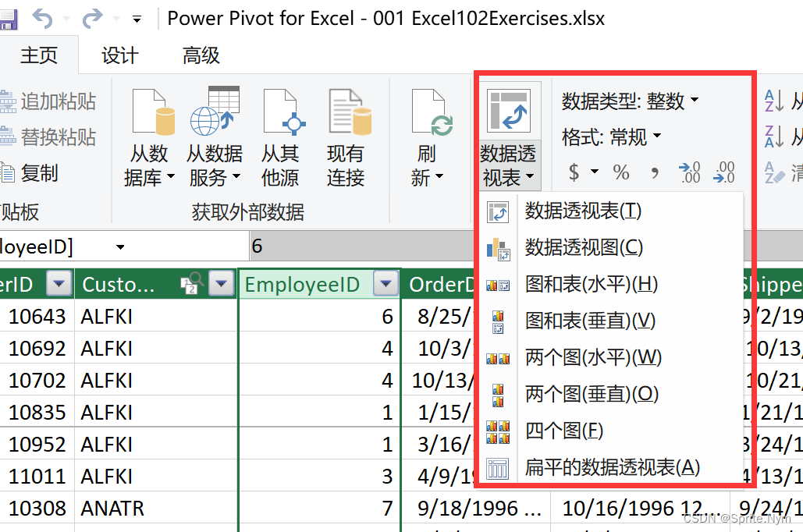Select EmployeeID value 3 in row 11011

(x=320, y=476)
